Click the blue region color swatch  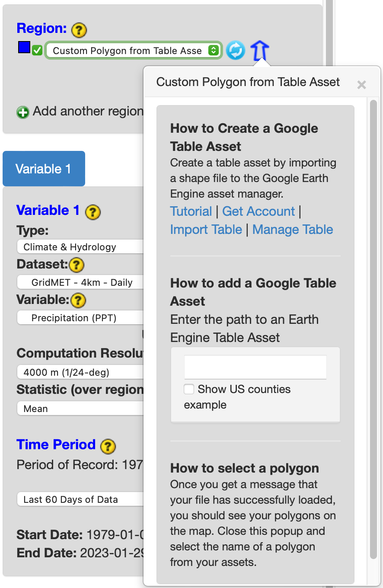[24, 47]
